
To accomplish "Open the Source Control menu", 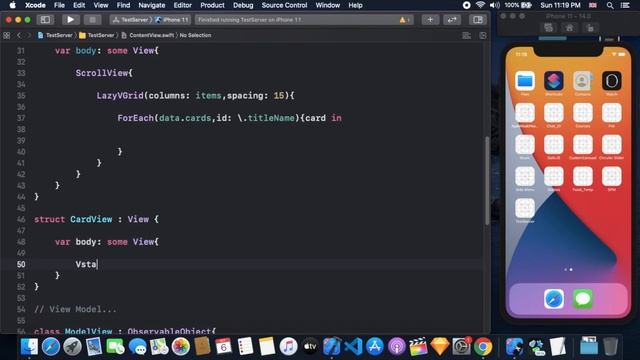I will (x=284, y=5).
